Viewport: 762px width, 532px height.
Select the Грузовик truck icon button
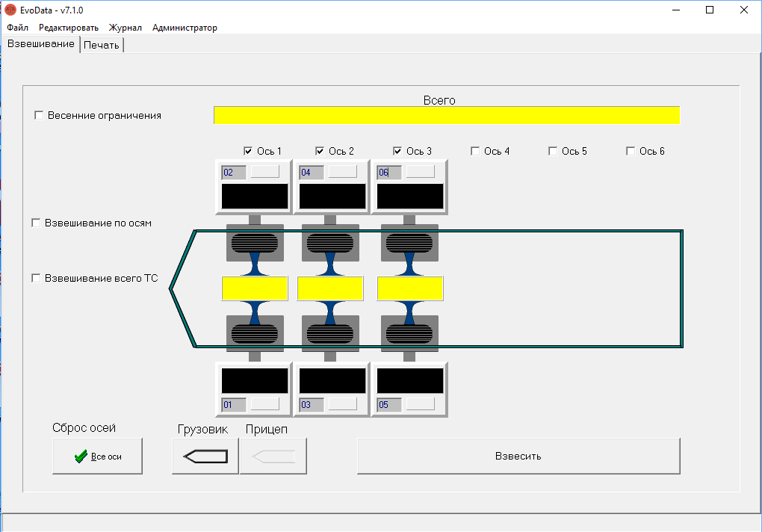tap(205, 457)
